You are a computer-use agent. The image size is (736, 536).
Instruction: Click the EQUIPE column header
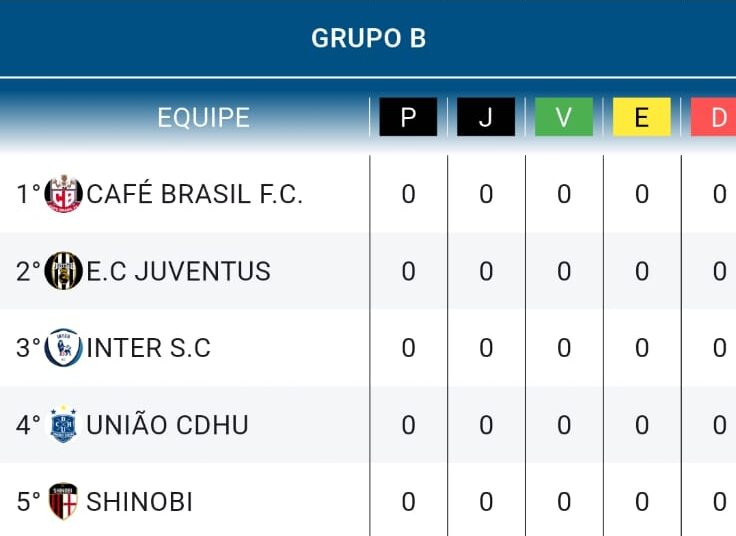(x=203, y=117)
